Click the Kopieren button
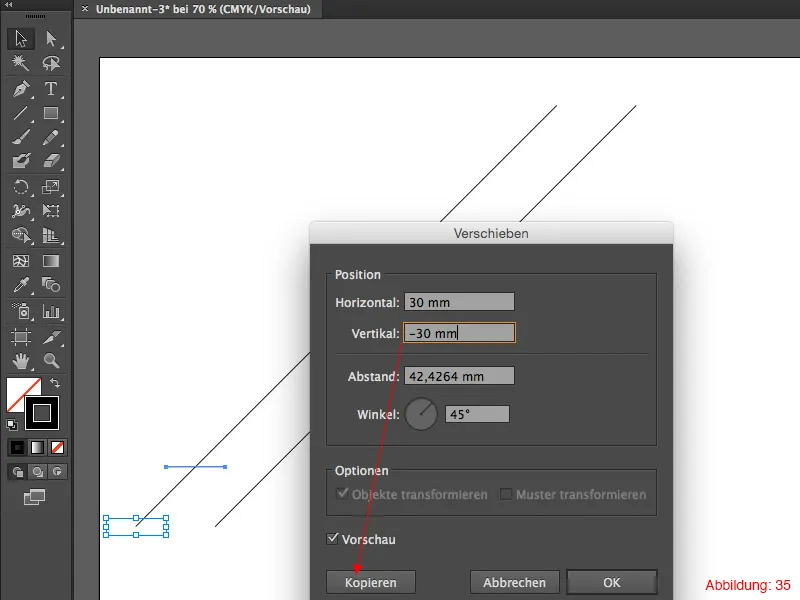Screen dimensions: 800x600 370,582
